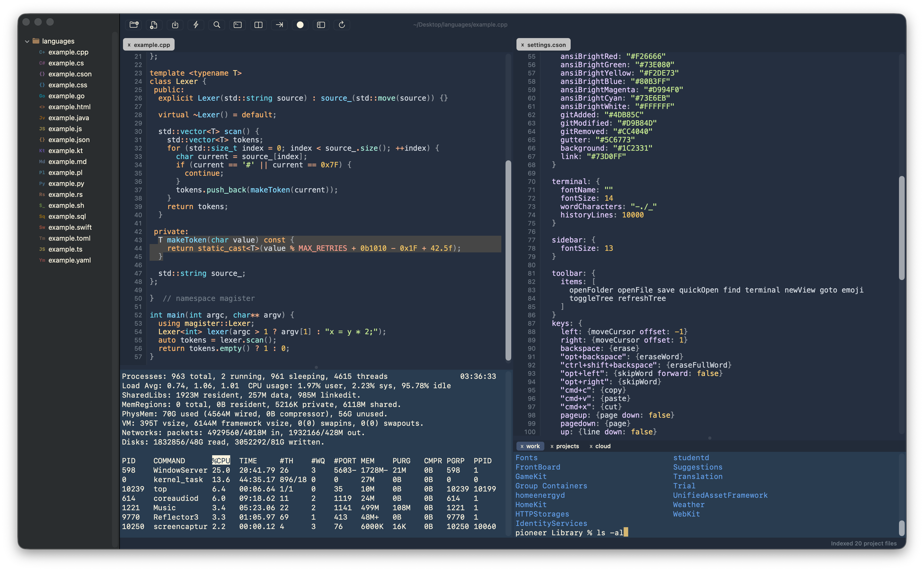The width and height of the screenshot is (924, 571).
Task: Click the Open File toolbar icon
Action: [154, 25]
